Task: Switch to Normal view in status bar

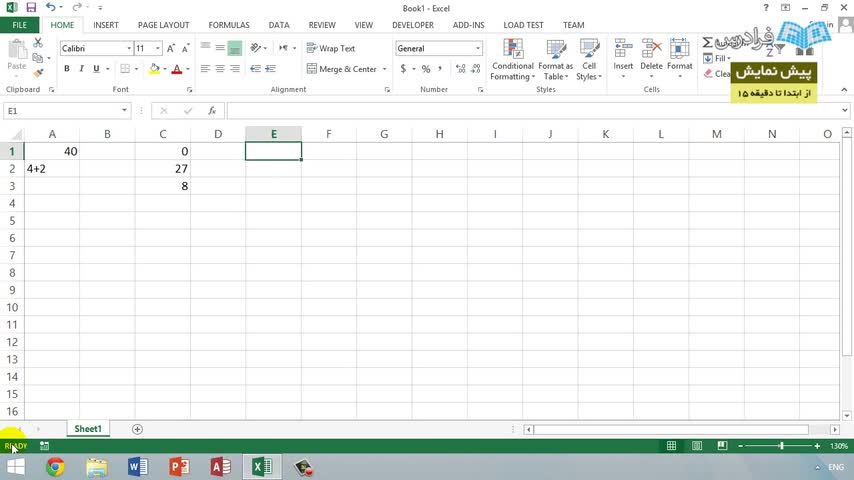Action: 672,446
